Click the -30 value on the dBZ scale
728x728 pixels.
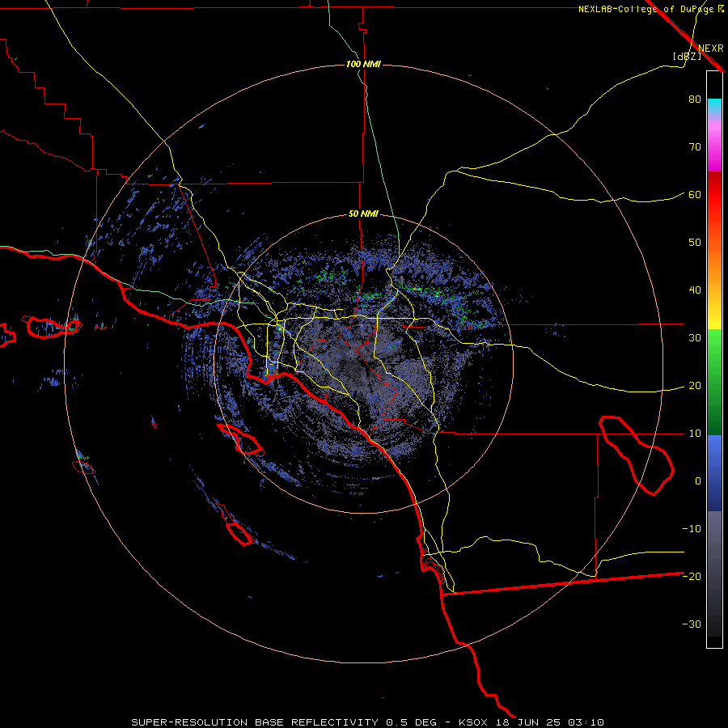692,624
